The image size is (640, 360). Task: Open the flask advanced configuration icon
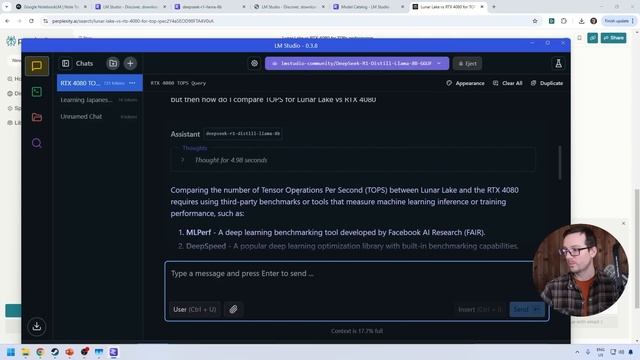(558, 63)
